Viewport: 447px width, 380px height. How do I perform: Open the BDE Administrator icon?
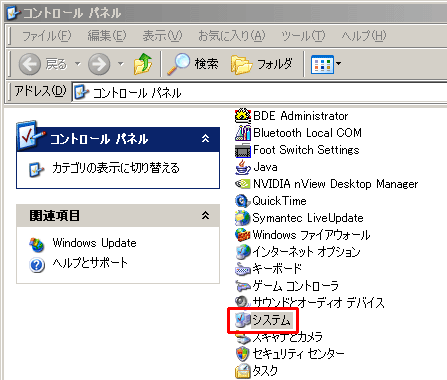pos(243,116)
